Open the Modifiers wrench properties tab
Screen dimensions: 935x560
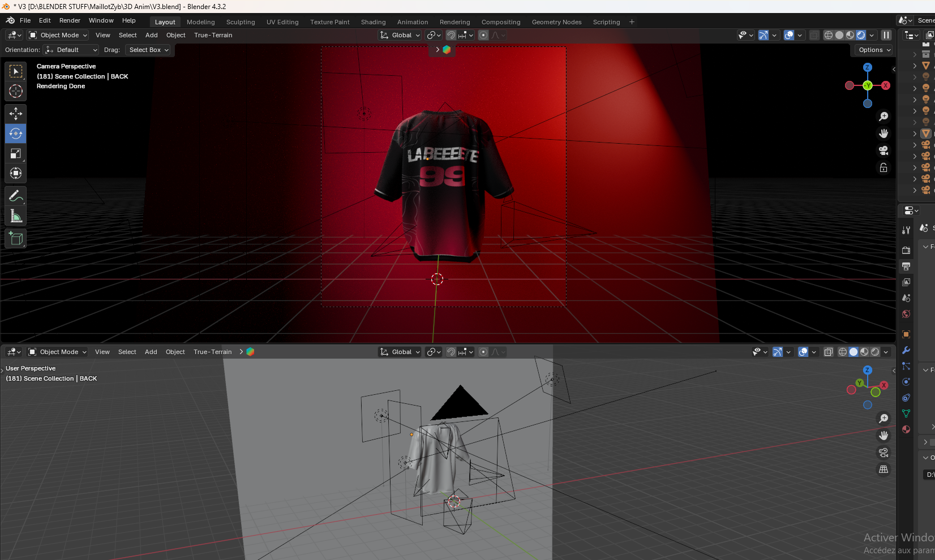906,350
